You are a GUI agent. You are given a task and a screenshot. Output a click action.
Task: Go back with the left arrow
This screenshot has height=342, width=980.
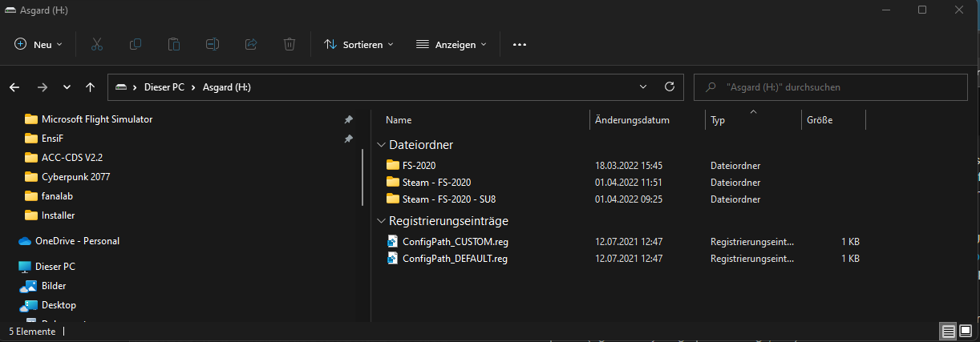point(14,87)
